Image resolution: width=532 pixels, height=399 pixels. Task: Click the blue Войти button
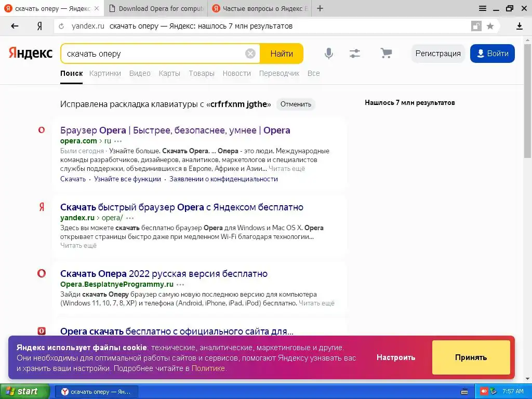click(493, 54)
